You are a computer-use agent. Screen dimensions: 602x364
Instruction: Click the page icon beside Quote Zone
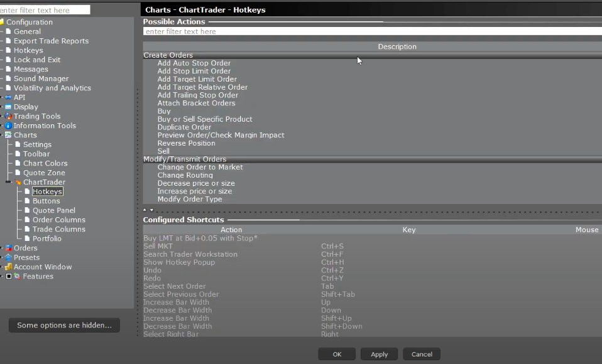click(18, 173)
